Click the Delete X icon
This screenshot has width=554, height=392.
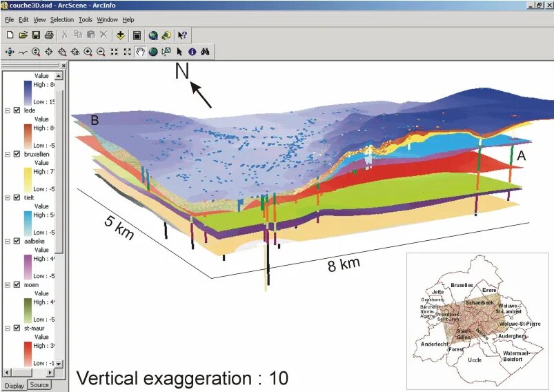pos(103,35)
